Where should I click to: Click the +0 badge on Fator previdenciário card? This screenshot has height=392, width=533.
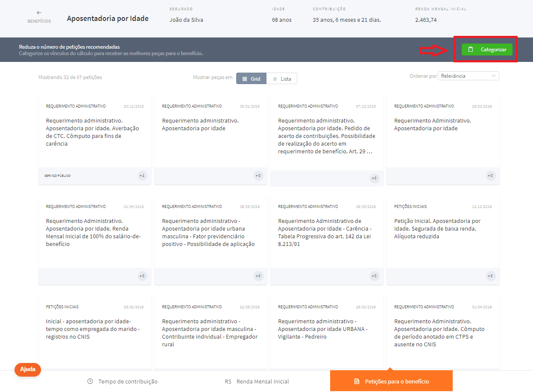click(258, 276)
